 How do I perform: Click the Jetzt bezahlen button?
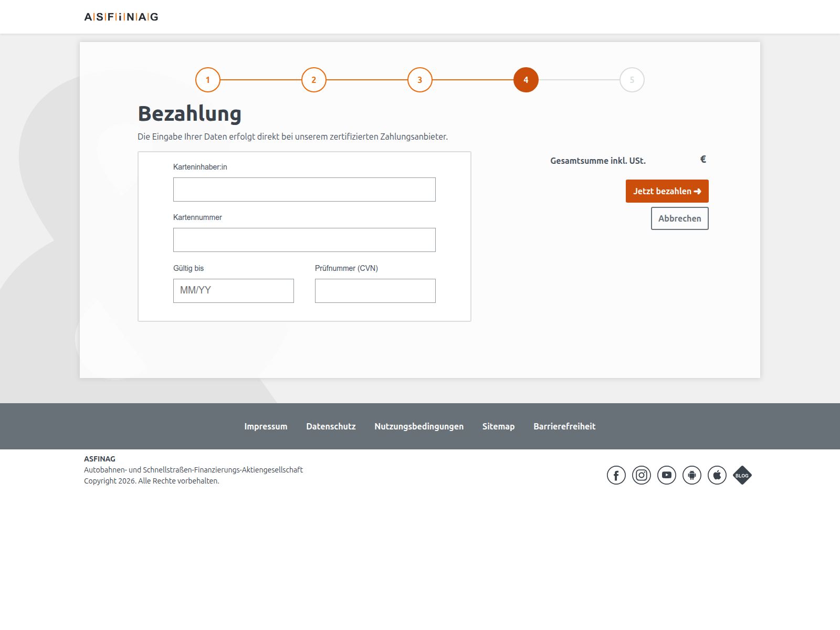click(x=667, y=191)
